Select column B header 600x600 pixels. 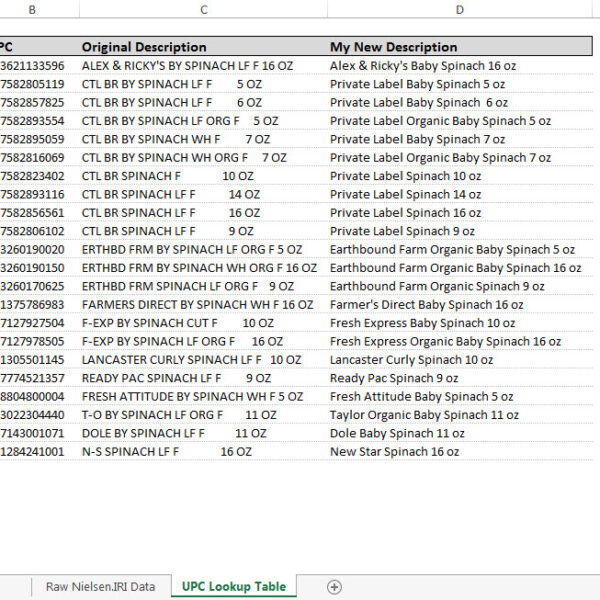pyautogui.click(x=32, y=9)
